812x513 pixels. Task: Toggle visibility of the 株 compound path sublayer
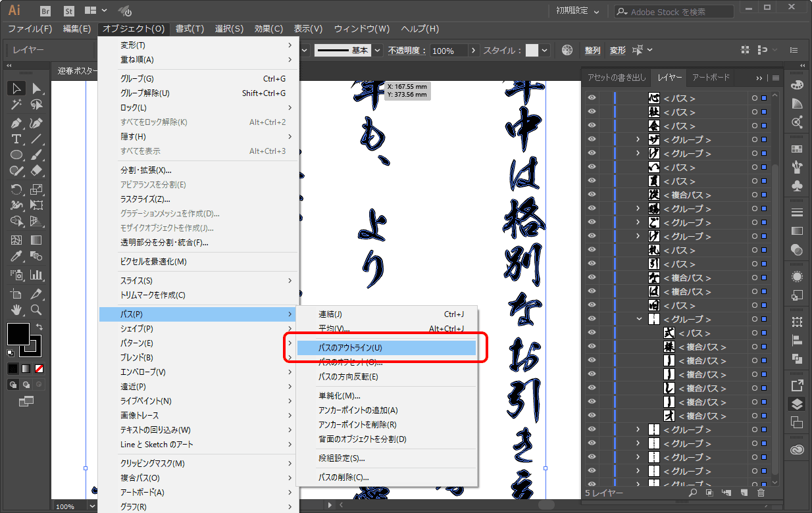point(592,347)
